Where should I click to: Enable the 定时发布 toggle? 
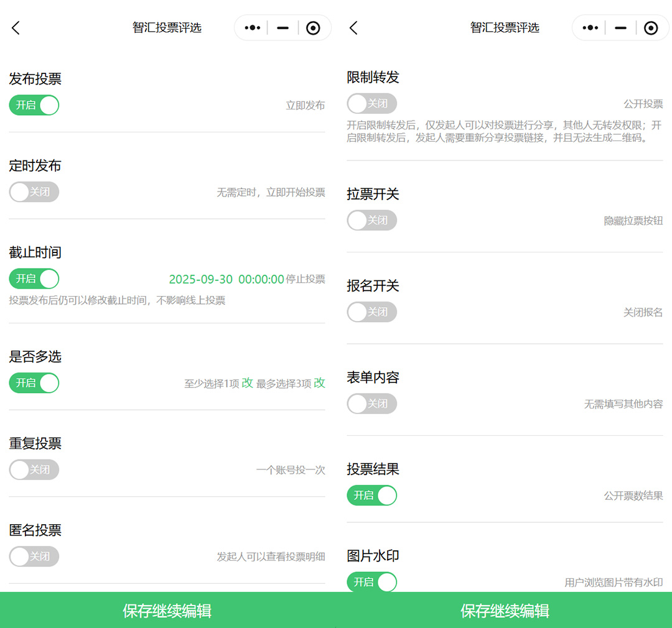coord(34,192)
